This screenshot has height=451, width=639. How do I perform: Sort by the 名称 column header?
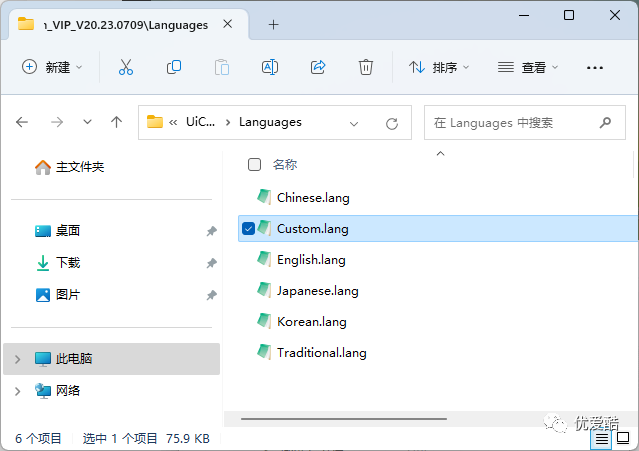click(x=285, y=165)
